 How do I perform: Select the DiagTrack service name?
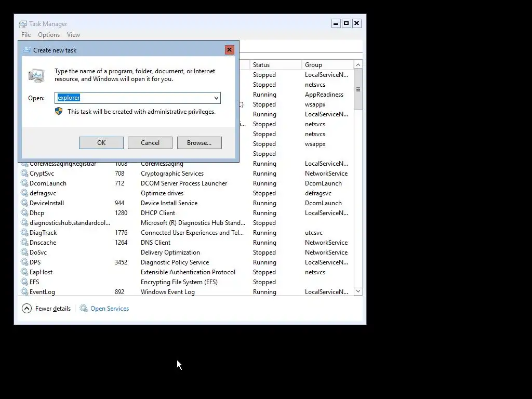(43, 232)
